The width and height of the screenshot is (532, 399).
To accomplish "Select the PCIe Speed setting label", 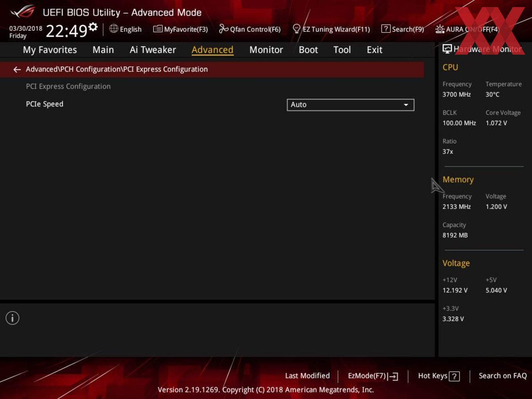I will point(45,104).
